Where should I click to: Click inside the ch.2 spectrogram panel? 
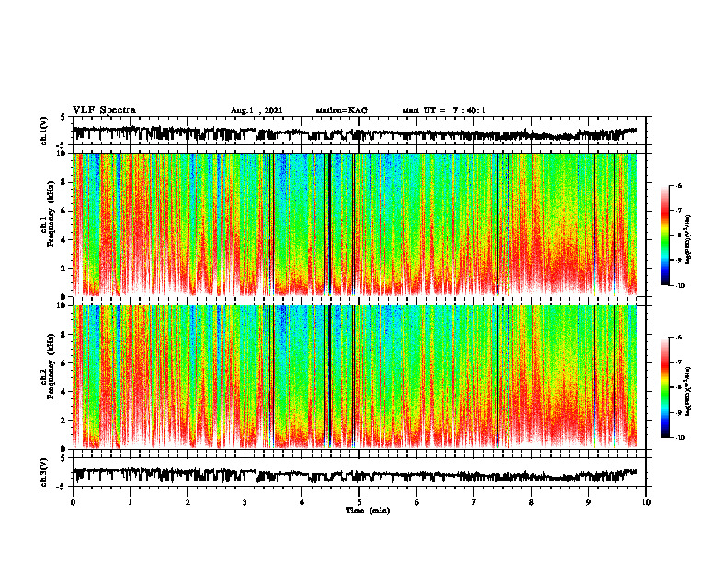point(358,377)
